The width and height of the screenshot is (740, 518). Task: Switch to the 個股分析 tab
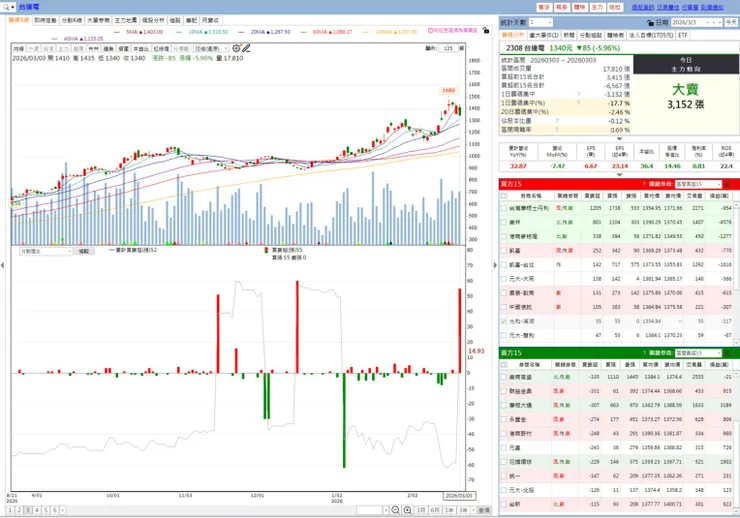(153, 20)
